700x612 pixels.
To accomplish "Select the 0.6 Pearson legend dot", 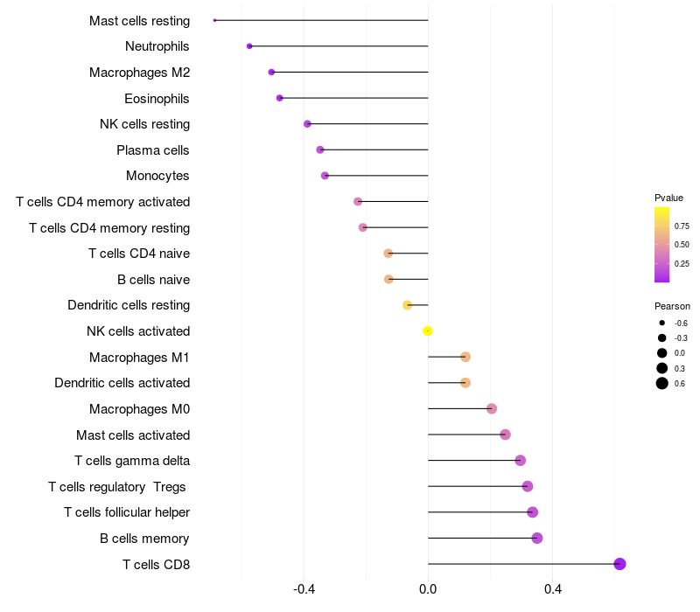I will click(662, 383).
